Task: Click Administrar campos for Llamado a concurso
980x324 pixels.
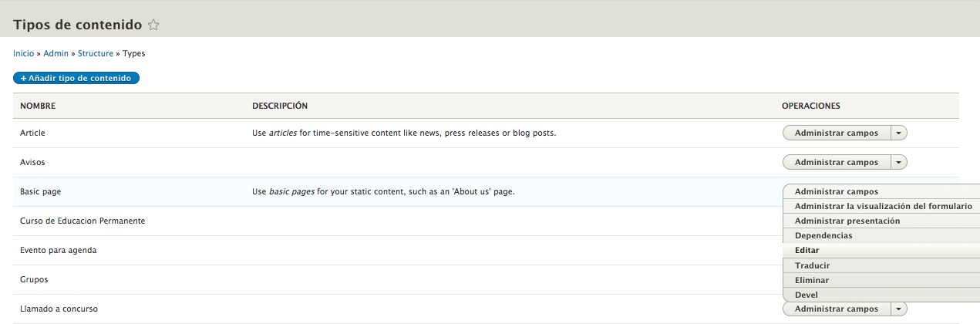Action: pos(836,309)
